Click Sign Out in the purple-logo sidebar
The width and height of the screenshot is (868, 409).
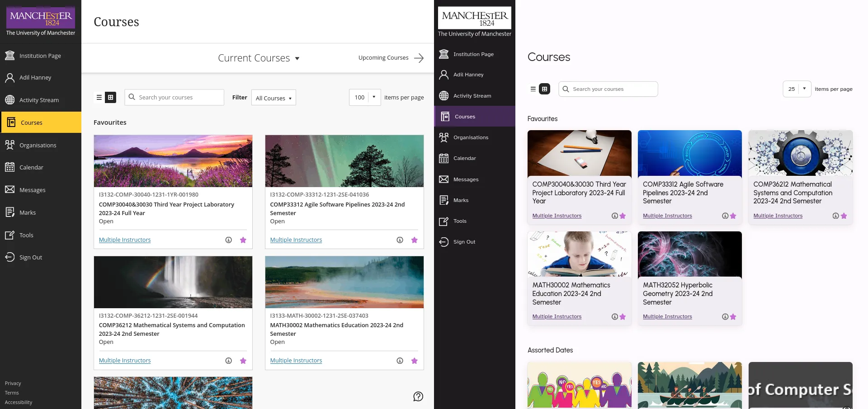point(30,257)
